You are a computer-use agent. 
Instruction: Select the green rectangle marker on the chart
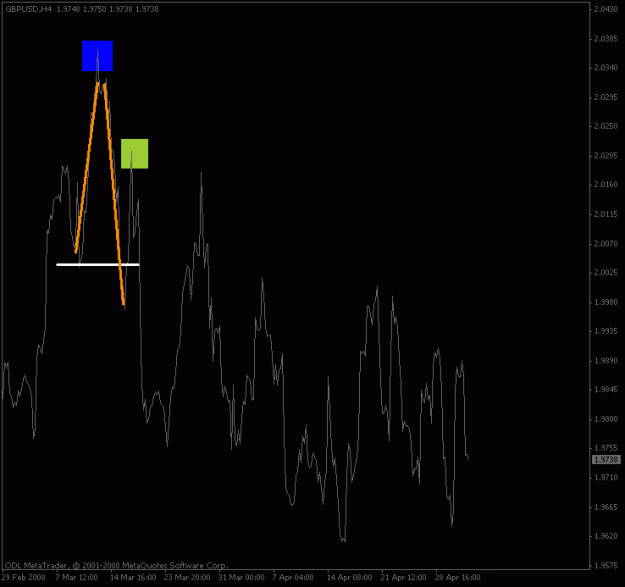click(x=134, y=154)
